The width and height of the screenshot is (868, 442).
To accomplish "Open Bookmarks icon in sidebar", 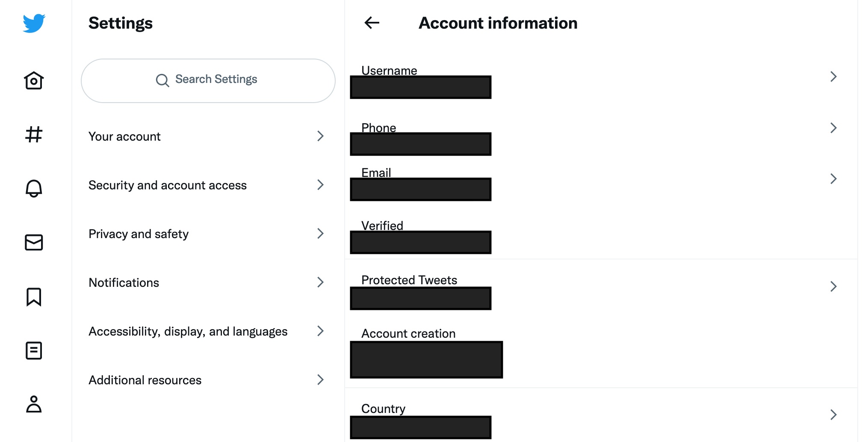I will coord(34,297).
